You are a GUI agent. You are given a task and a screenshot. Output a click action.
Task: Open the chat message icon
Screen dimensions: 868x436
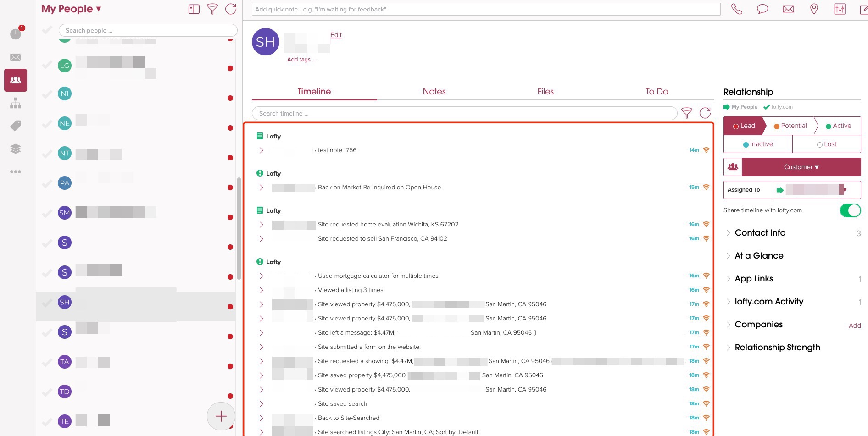coord(762,9)
